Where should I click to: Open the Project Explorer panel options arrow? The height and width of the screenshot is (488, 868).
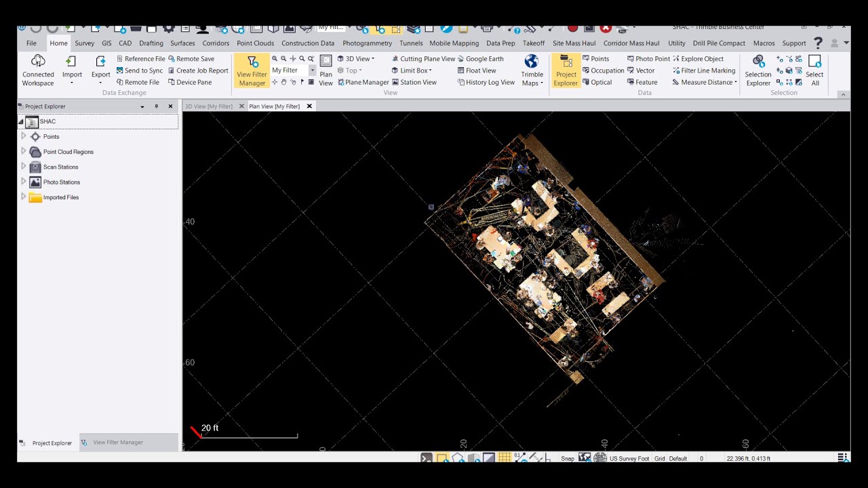[x=142, y=106]
